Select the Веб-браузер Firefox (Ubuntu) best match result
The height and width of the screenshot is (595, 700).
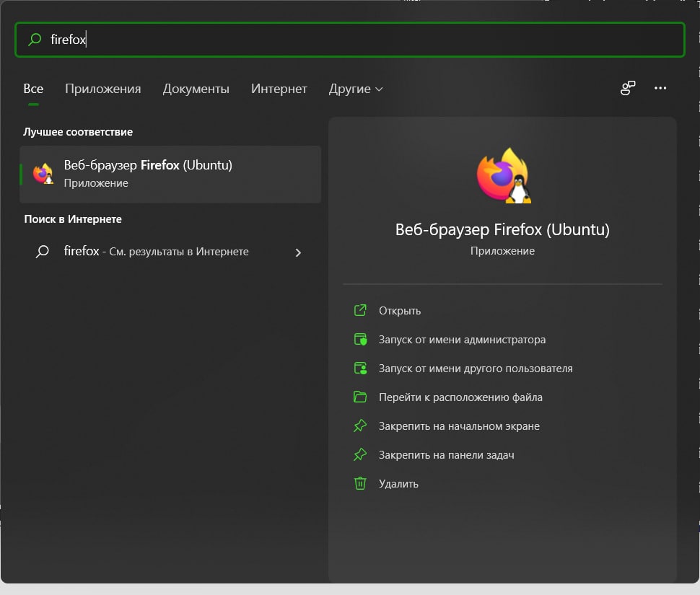pos(170,174)
